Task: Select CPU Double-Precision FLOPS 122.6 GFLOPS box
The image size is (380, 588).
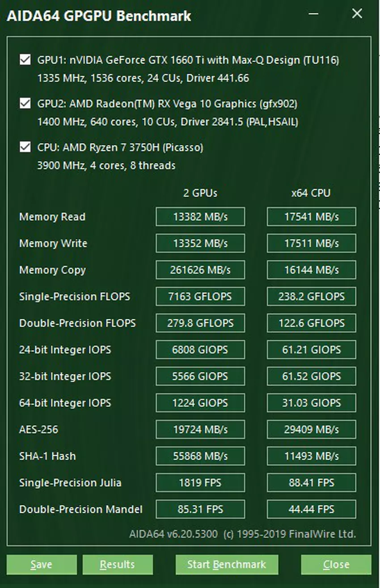Action: pos(312,323)
